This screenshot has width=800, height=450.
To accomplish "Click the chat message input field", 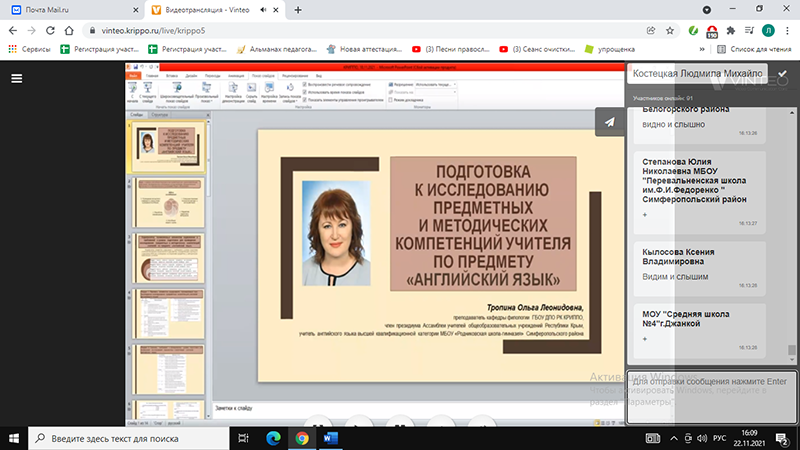I will pyautogui.click(x=710, y=395).
